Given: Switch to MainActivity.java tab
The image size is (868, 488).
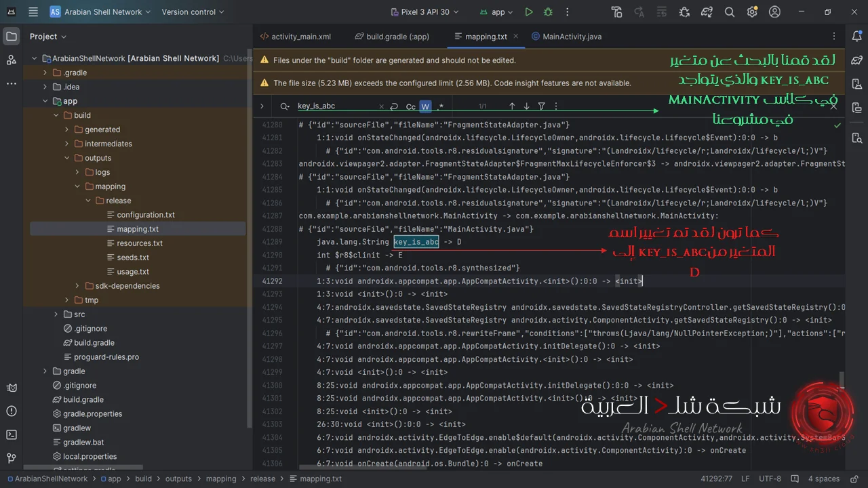Looking at the screenshot, I should 567,37.
